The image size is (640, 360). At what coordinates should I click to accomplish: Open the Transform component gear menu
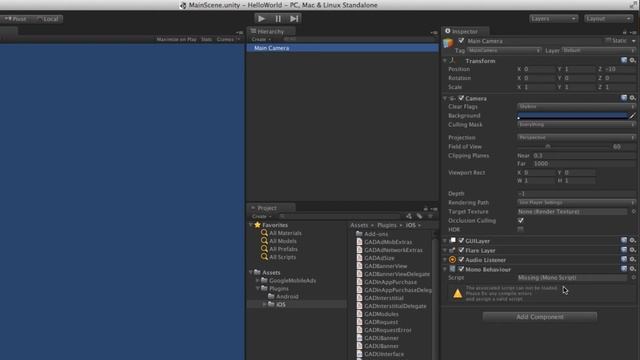[x=632, y=60]
